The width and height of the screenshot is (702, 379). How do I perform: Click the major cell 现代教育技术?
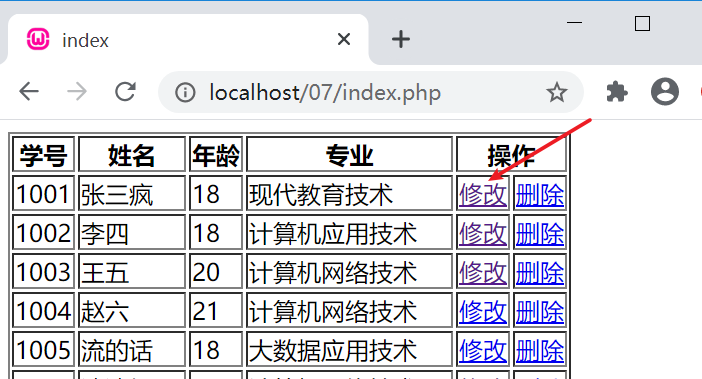[x=349, y=194]
